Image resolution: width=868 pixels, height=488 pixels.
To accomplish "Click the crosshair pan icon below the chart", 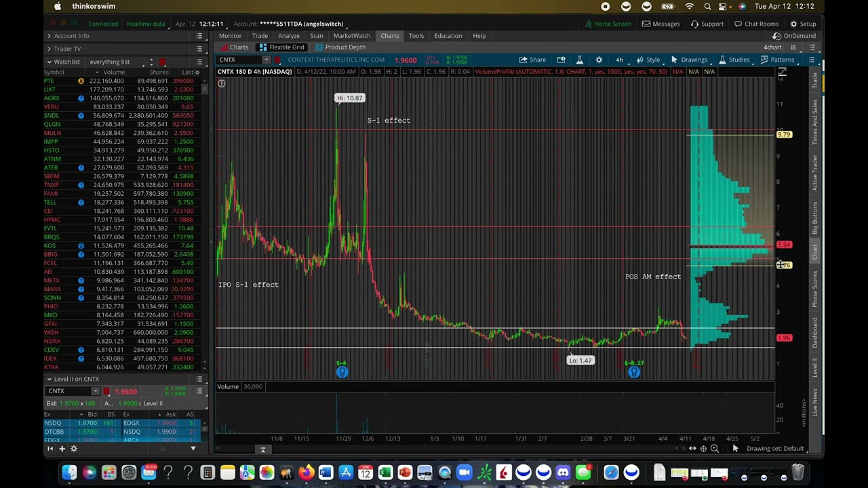I will click(703, 449).
